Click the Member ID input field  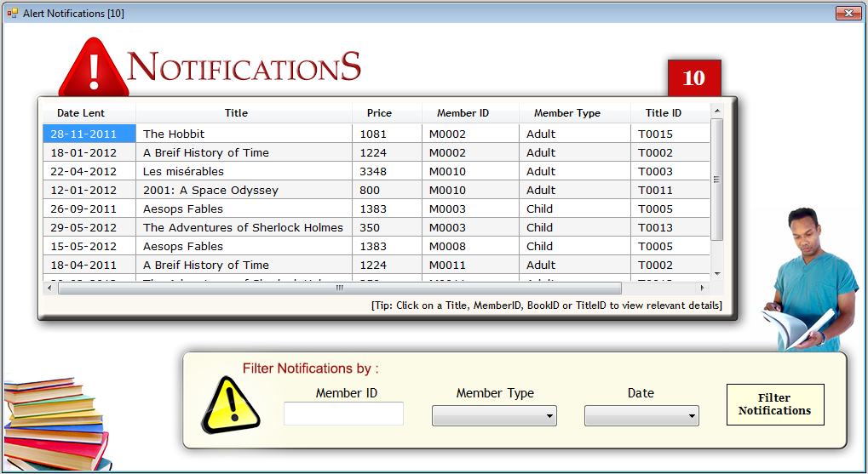point(343,414)
